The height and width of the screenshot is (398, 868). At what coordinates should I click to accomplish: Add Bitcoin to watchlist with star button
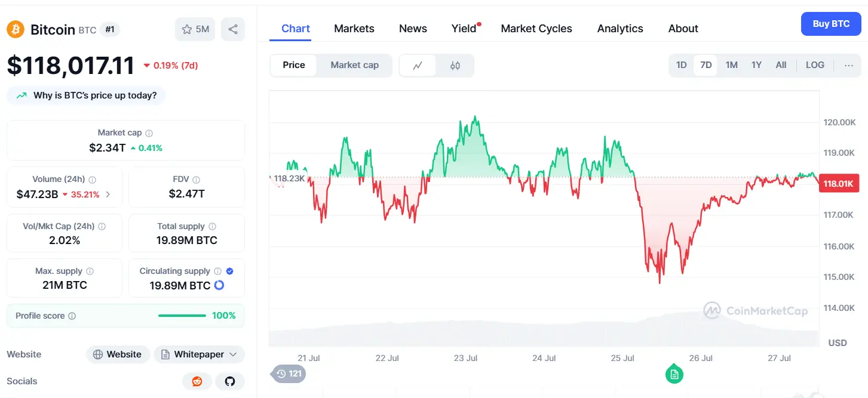point(195,29)
